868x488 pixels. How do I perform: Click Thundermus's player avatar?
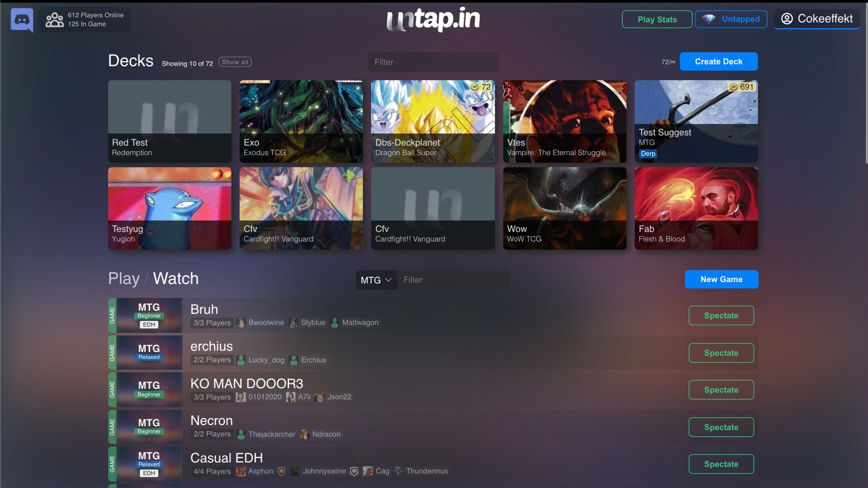(x=398, y=471)
